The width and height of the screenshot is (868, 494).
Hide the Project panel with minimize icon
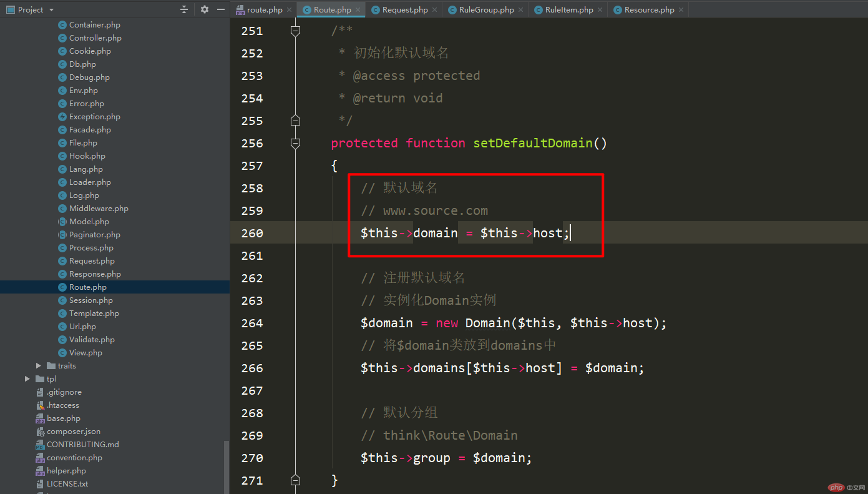(221, 9)
